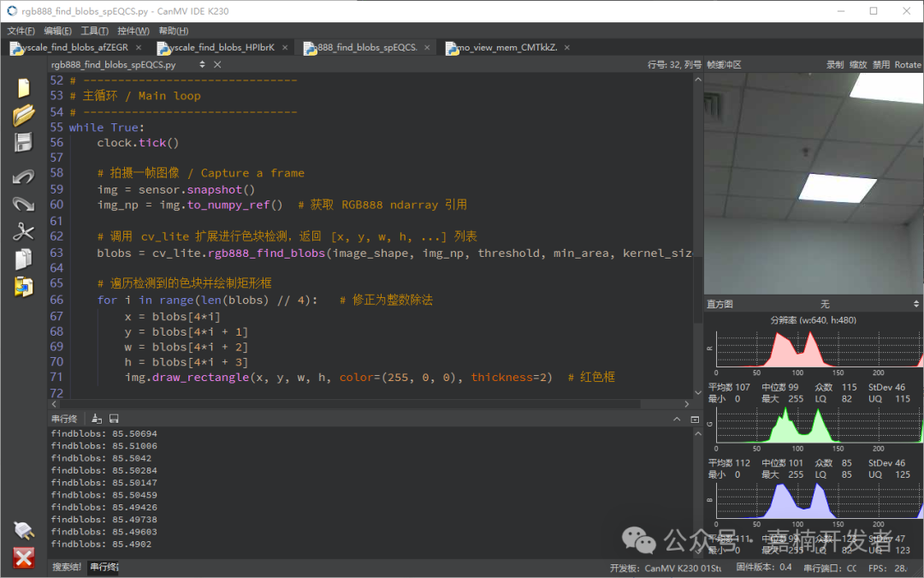924x578 pixels.
Task: Click the horizontal scrollbar under the code editor
Action: point(368,404)
